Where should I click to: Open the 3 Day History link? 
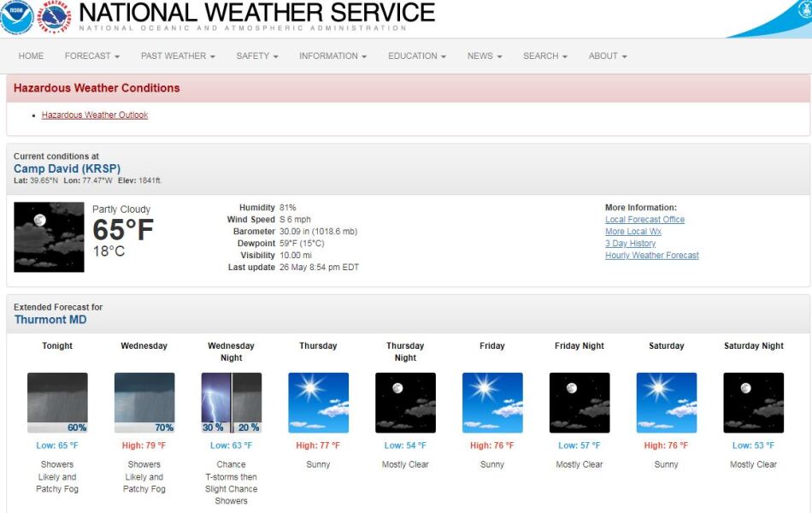pos(630,244)
